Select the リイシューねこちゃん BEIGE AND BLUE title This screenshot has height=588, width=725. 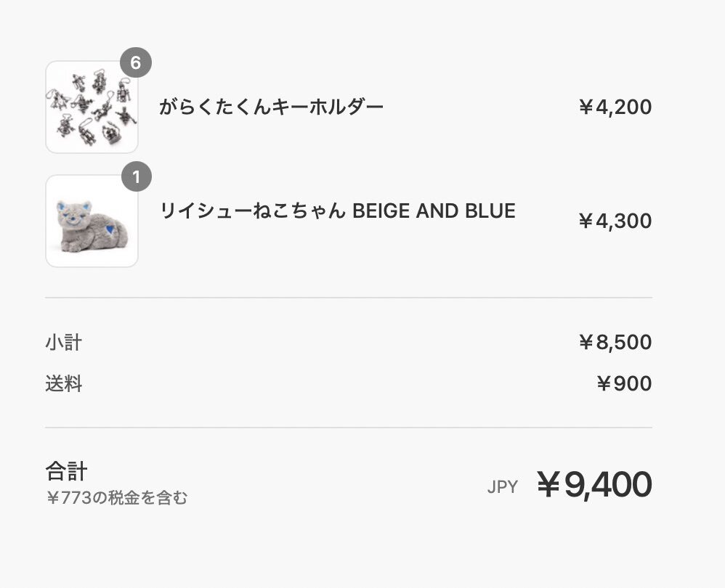[x=338, y=211]
